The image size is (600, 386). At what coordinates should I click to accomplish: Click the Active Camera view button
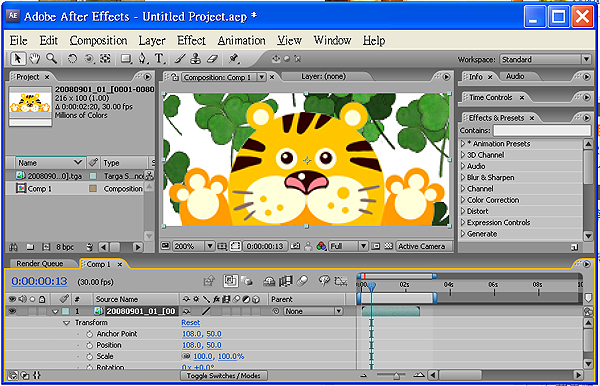click(x=424, y=246)
